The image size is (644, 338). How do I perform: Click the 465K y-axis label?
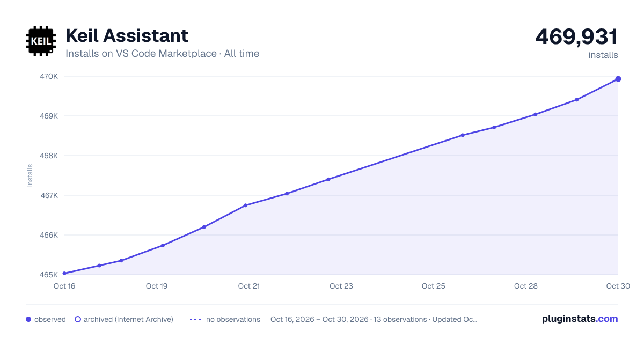pyautogui.click(x=49, y=275)
